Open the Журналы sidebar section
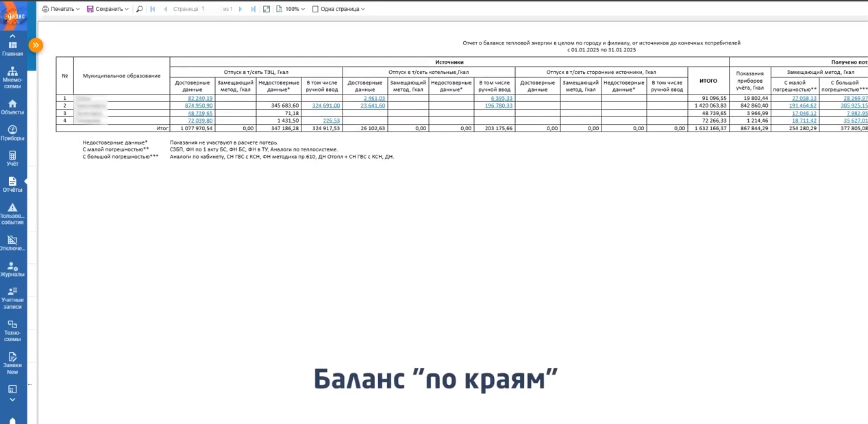 [x=12, y=269]
